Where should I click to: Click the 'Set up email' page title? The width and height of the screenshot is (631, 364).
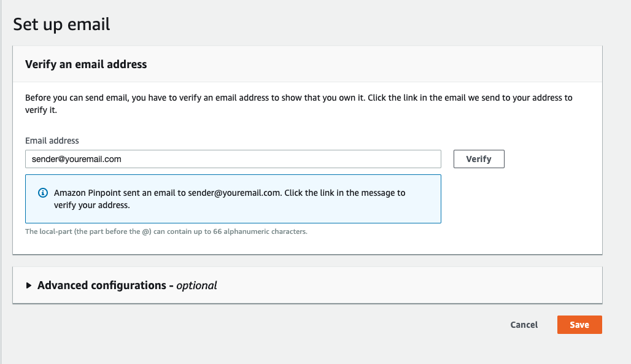click(61, 24)
